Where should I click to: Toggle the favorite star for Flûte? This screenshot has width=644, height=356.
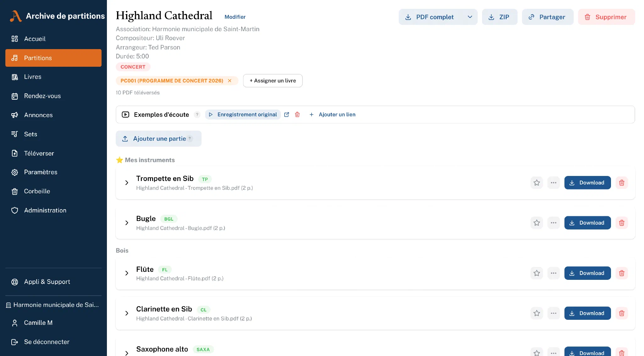tap(536, 273)
